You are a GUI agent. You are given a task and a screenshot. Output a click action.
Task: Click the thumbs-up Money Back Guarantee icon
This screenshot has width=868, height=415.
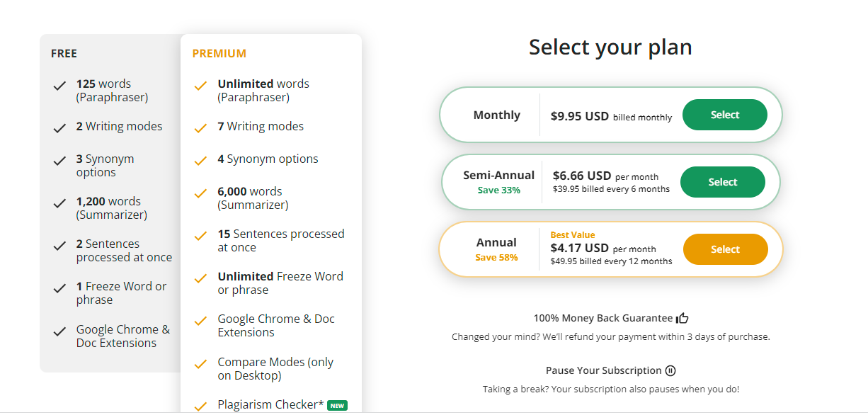(683, 318)
